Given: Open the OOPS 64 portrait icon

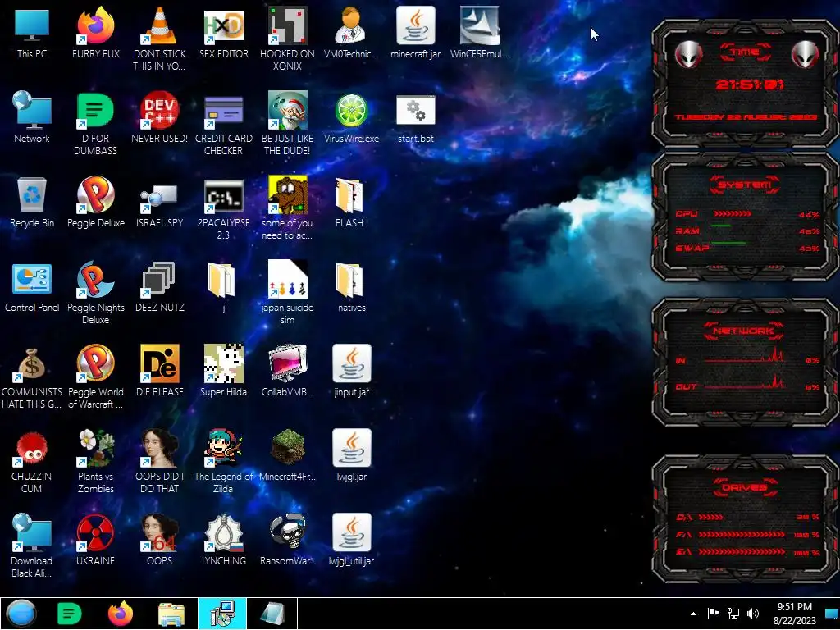Looking at the screenshot, I should pos(159,540).
